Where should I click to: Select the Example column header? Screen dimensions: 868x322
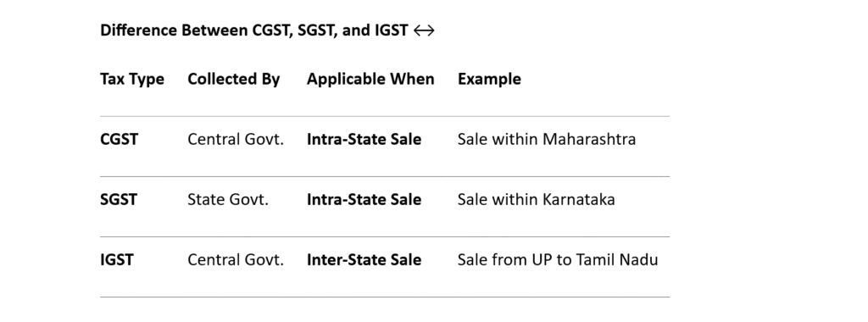[489, 79]
